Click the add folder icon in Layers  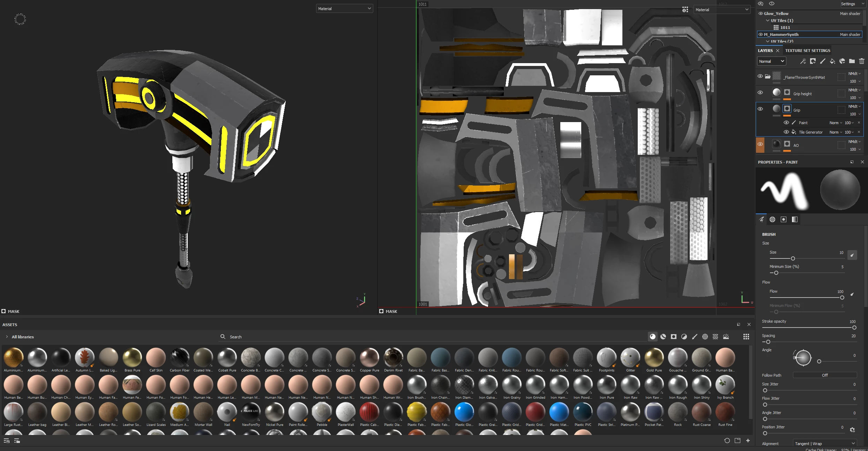[x=852, y=61]
